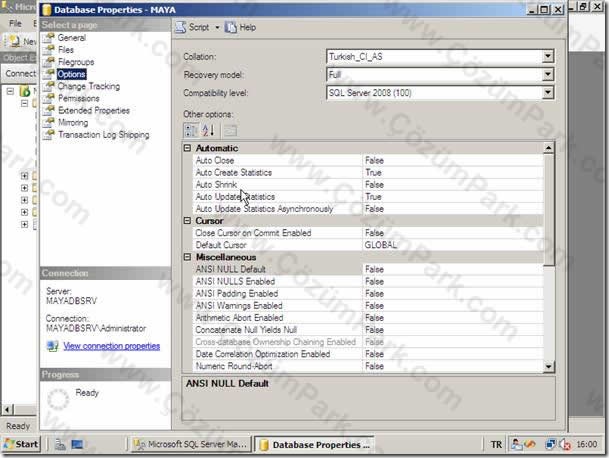Open the Compatibility level dropdown
This screenshot has height=458, width=609.
(548, 92)
